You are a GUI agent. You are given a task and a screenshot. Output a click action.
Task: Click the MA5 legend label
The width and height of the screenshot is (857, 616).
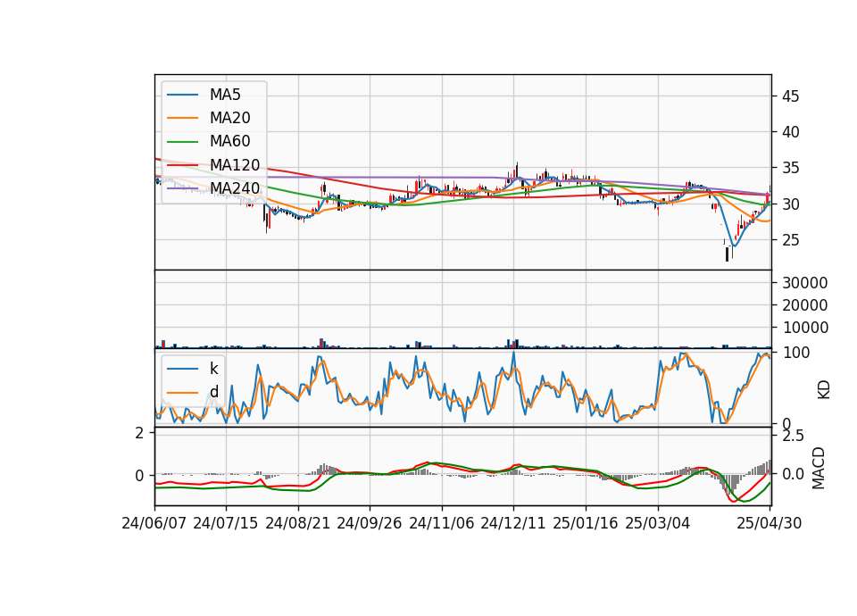(225, 95)
